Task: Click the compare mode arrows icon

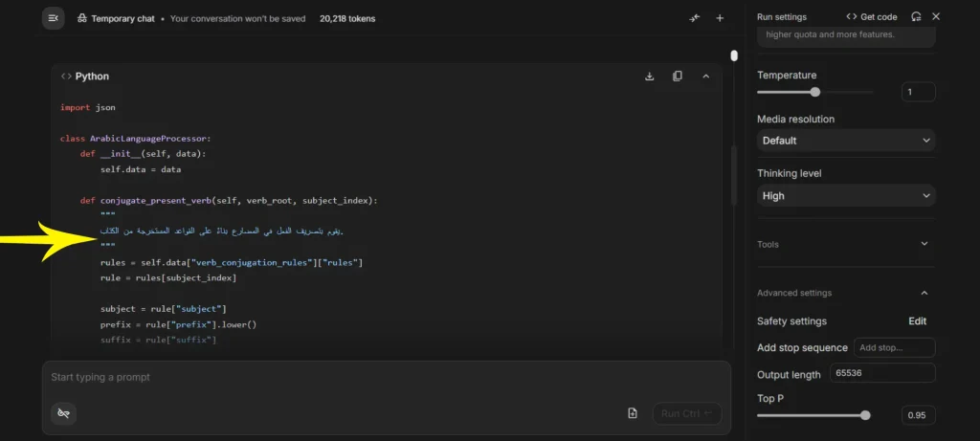Action: click(695, 18)
